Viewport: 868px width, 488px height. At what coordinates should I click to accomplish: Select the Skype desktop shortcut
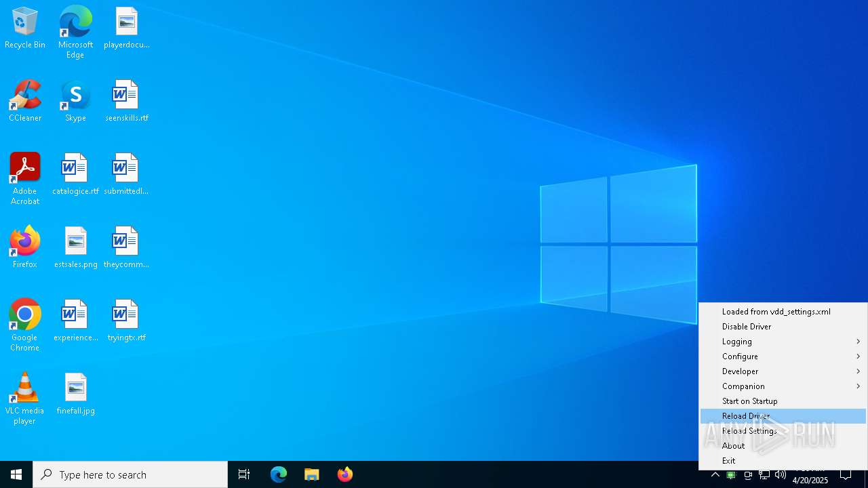coord(75,102)
